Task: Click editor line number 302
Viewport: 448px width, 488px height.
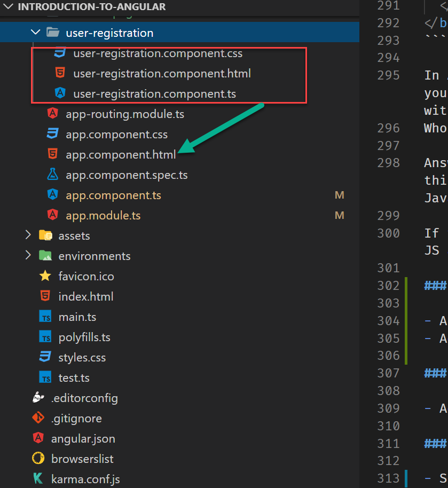Action: point(388,286)
